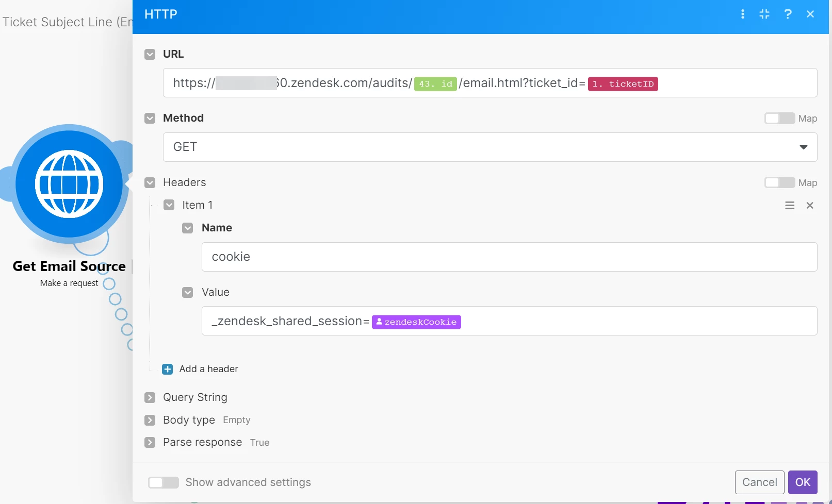Click the Ticket Subject Line module label
Image resolution: width=832 pixels, height=504 pixels.
(67, 22)
